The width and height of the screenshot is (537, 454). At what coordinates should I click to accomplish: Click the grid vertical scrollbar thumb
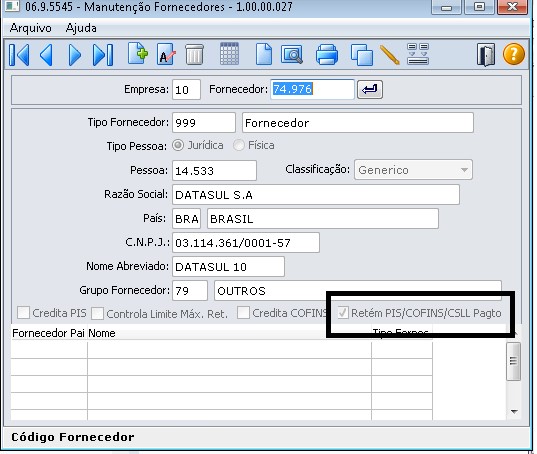pos(513,361)
